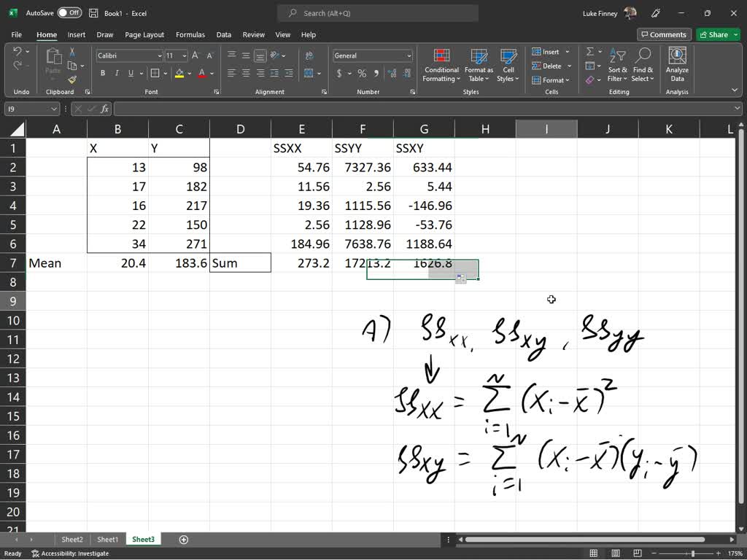
Task: Apply bold formatting from the Font group
Action: pyautogui.click(x=103, y=74)
